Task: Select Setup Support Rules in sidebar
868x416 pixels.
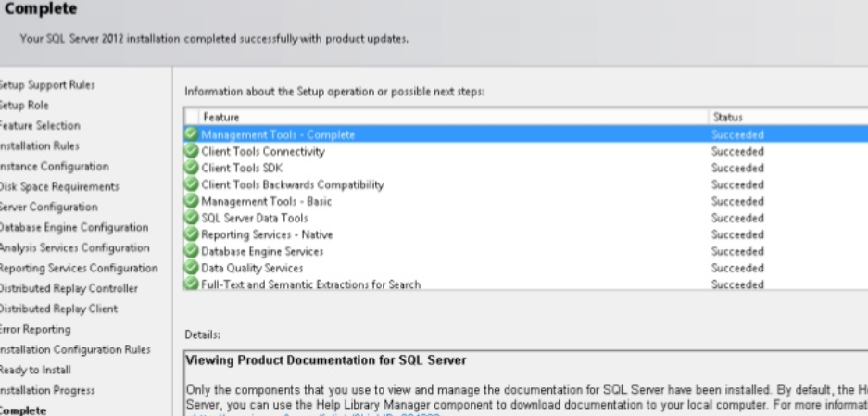Action: tap(47, 85)
